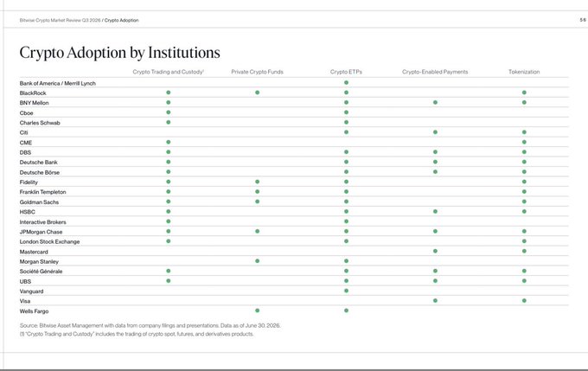The image size is (588, 371).
Task: Click the 'Bitwise Crypto Market Review Q3 2026' header text
Action: (60, 20)
